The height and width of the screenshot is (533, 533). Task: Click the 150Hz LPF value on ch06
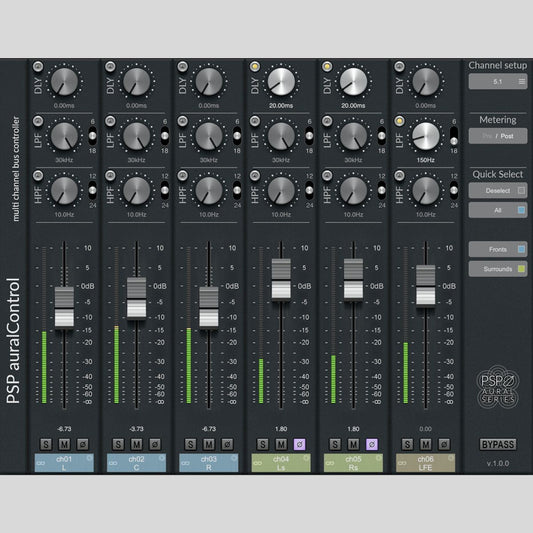click(426, 160)
